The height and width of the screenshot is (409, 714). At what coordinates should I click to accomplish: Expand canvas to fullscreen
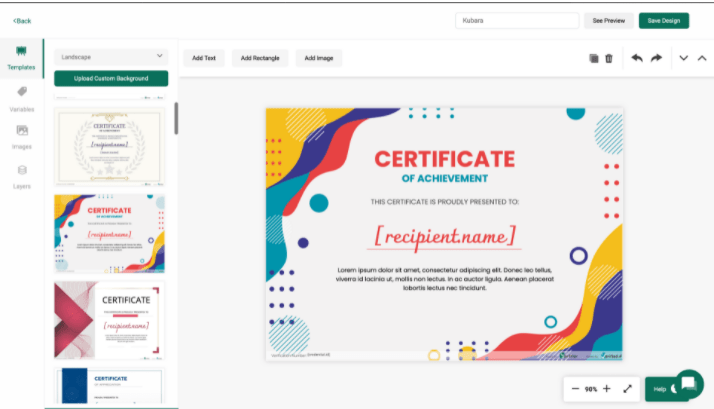tap(628, 388)
